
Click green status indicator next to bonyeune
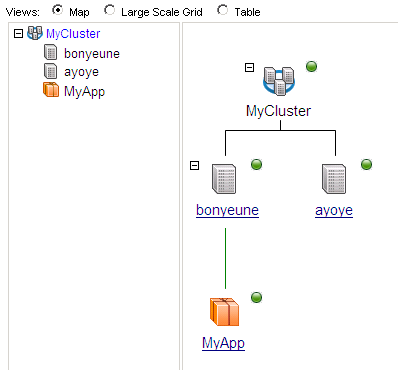pos(256,164)
